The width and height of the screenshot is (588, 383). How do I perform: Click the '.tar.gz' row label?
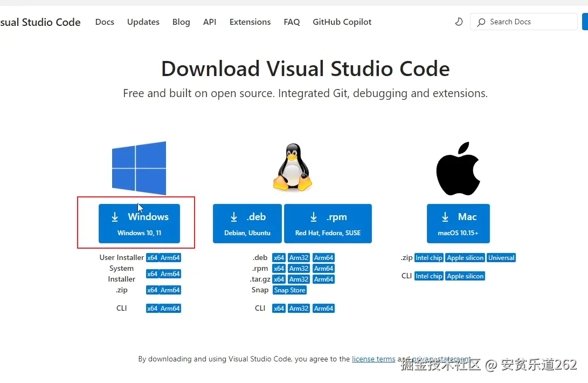(x=260, y=279)
